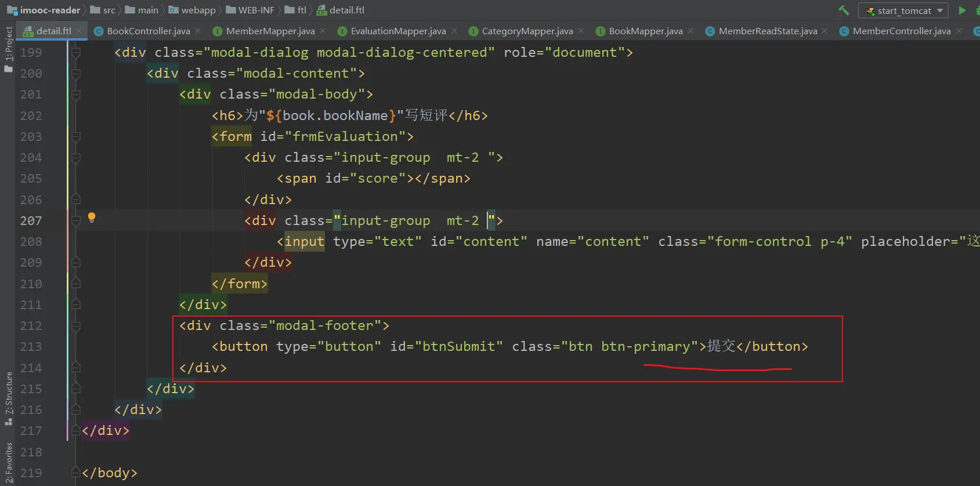
Task: Open the Structure tool window
Action: [8, 398]
